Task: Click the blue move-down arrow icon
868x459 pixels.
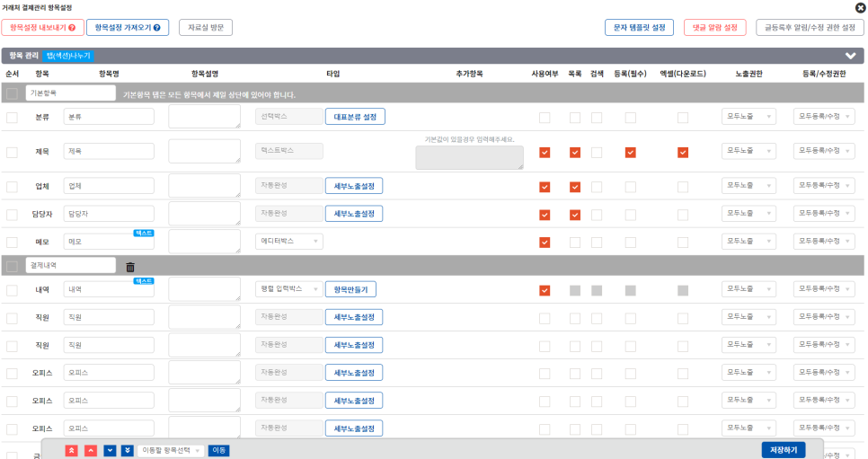Action: (110, 450)
